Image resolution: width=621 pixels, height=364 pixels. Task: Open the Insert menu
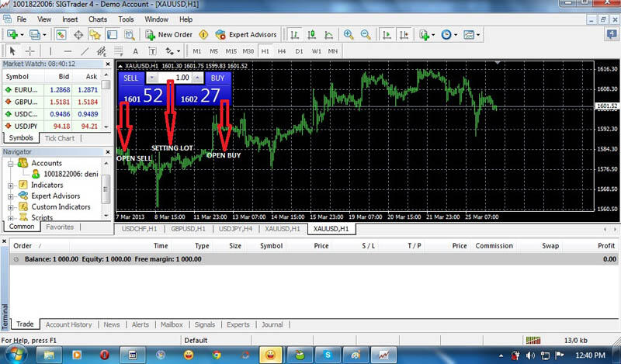pyautogui.click(x=70, y=19)
